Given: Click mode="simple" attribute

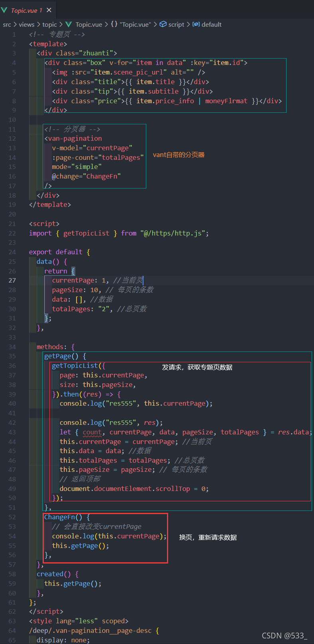Looking at the screenshot, I should tap(77, 167).
